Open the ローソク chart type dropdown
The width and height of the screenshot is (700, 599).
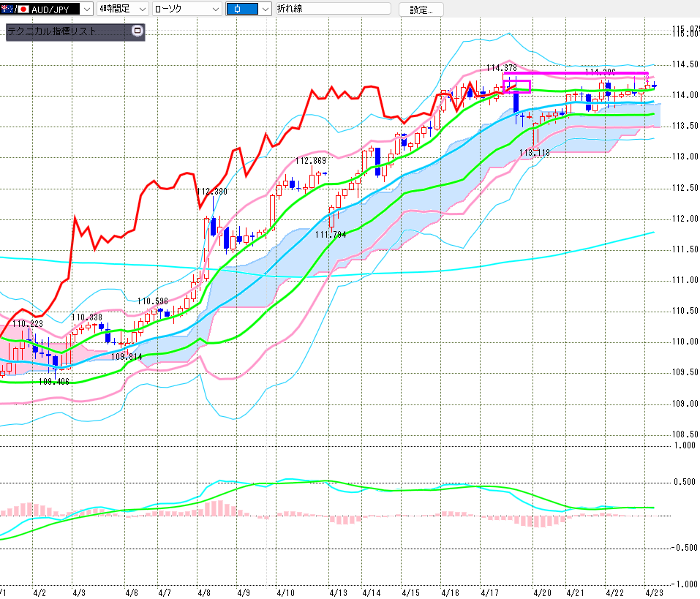pos(214,10)
